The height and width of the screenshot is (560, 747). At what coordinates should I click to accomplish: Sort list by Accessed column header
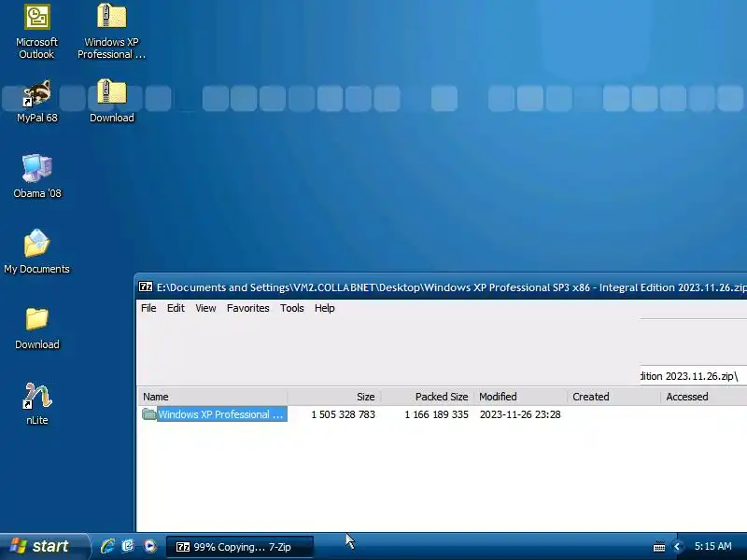[x=704, y=397]
